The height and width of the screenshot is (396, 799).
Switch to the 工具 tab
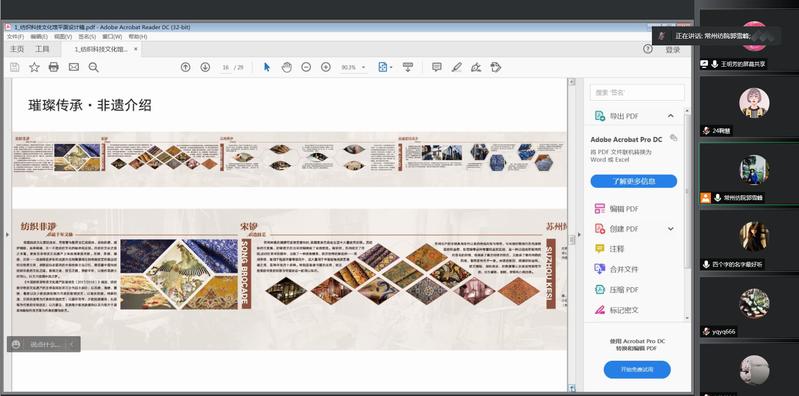tap(42, 49)
